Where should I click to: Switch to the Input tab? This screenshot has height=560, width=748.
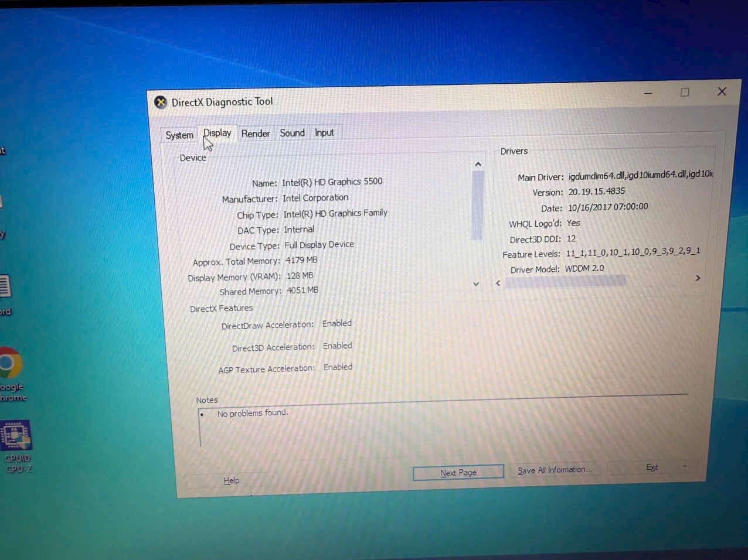tap(324, 132)
